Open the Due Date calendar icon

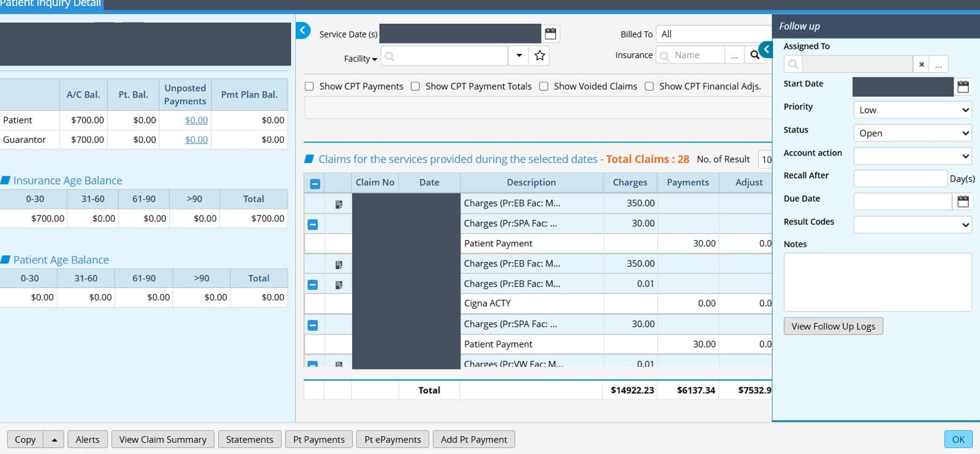click(963, 201)
